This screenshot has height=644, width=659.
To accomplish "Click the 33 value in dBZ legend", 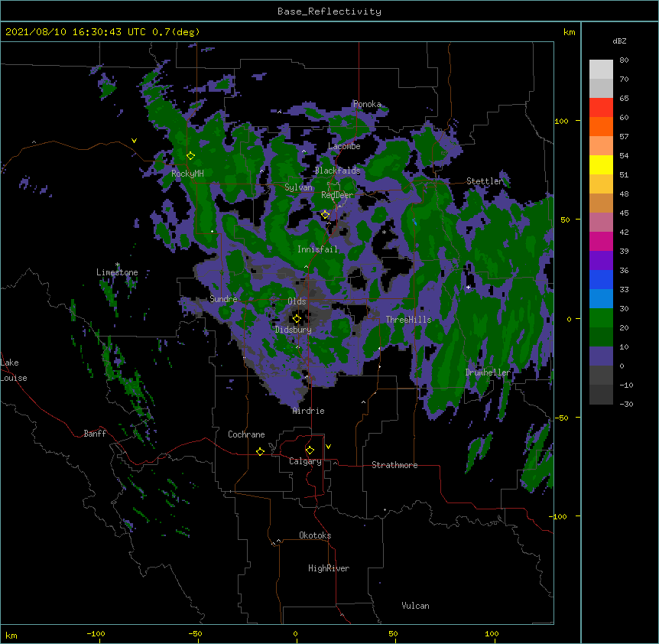I will (x=624, y=290).
